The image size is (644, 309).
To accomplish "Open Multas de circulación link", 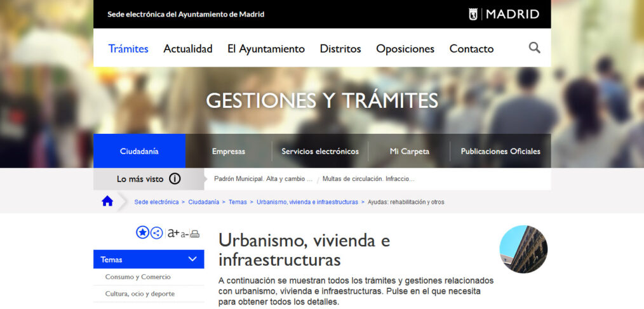I will pyautogui.click(x=368, y=179).
